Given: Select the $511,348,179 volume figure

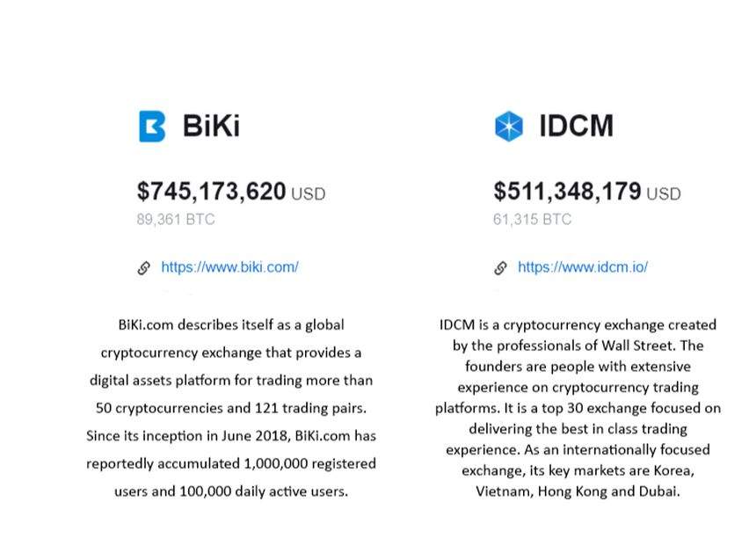Looking at the screenshot, I should 567,191.
